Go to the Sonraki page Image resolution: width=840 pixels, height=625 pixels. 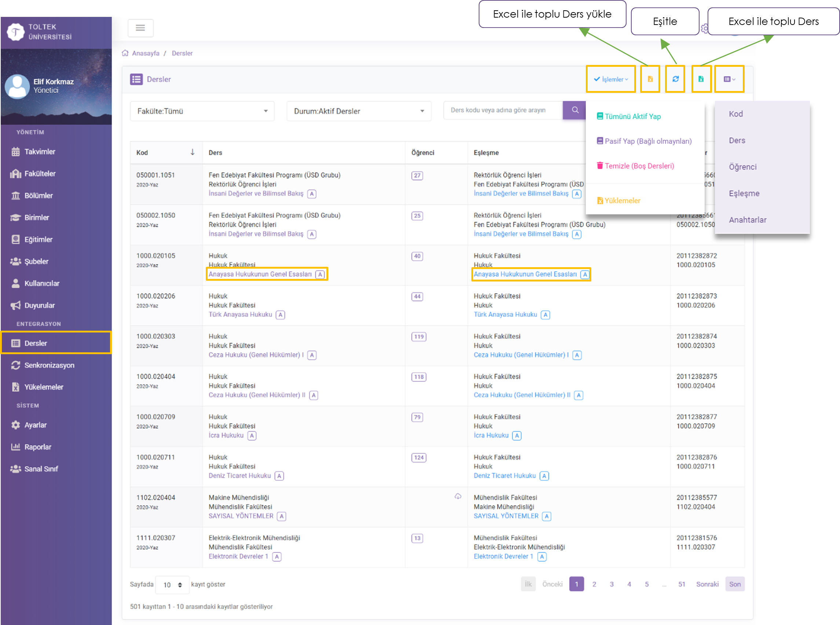coord(707,584)
